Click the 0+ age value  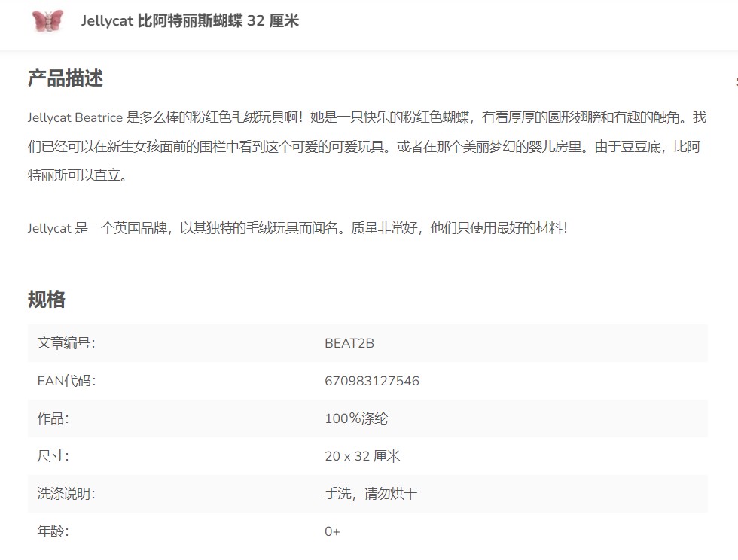332,531
